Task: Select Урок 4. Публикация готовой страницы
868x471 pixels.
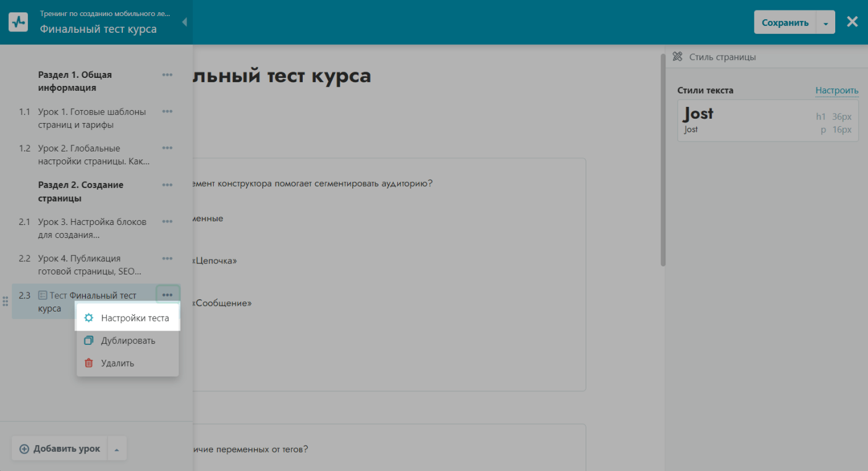Action: point(90,265)
